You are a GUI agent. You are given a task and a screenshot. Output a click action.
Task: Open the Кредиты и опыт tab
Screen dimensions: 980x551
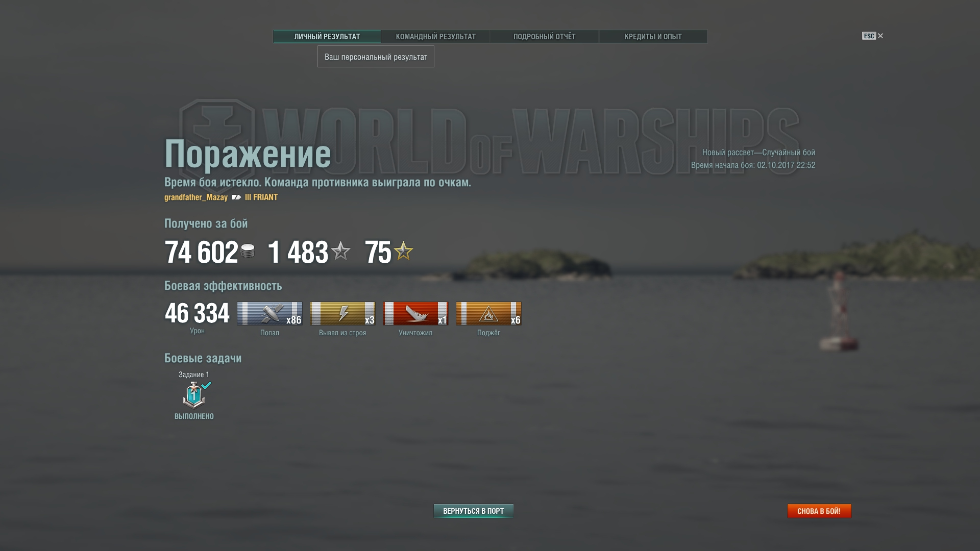pyautogui.click(x=653, y=37)
